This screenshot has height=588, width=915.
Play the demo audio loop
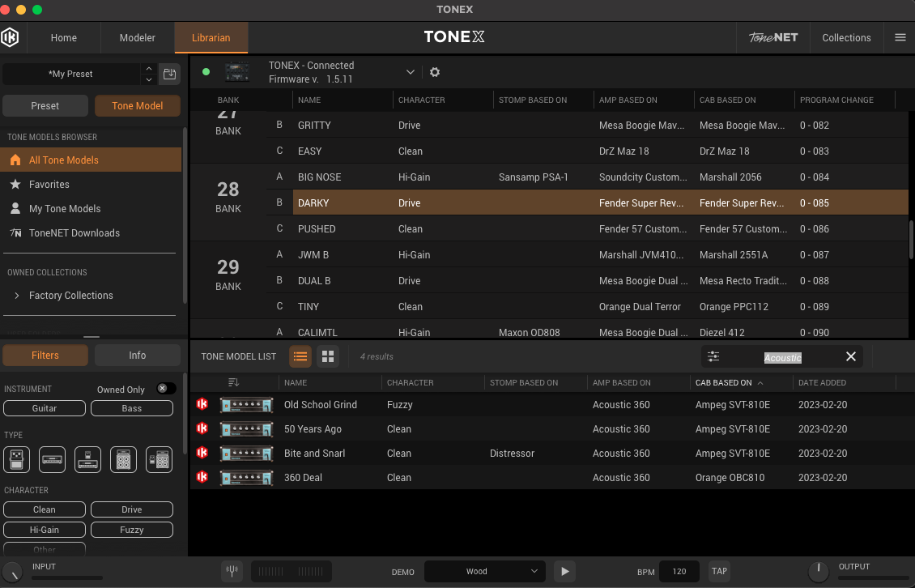[564, 571]
